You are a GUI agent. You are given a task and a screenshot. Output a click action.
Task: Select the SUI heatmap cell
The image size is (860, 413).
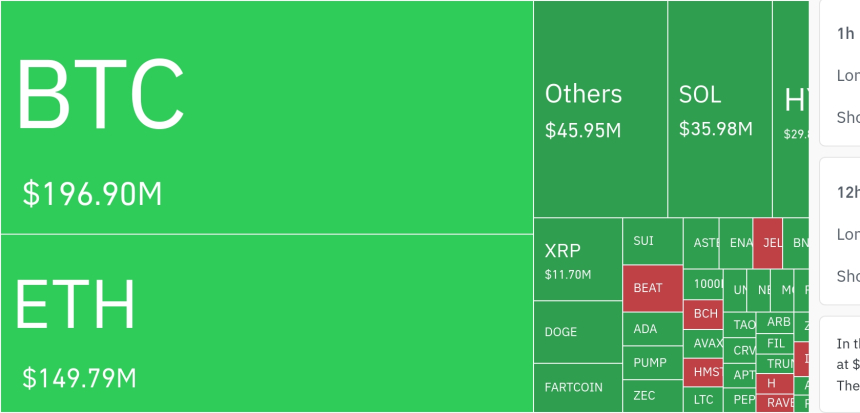[652, 241]
